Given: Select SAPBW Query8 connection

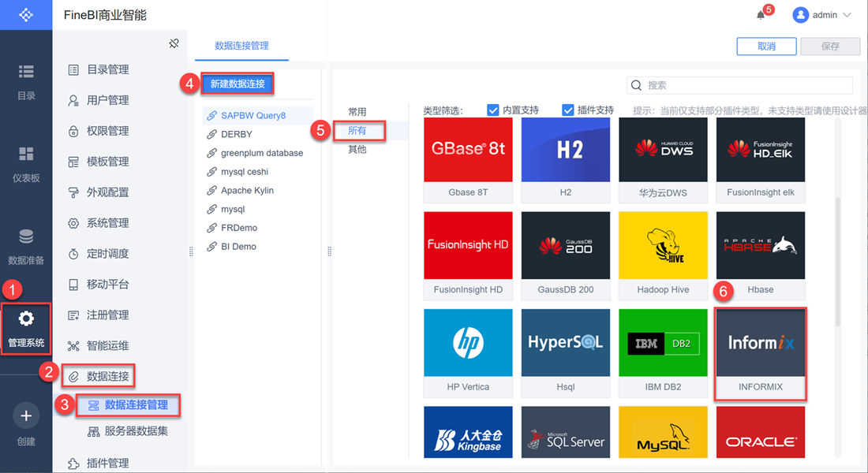Looking at the screenshot, I should (x=257, y=116).
